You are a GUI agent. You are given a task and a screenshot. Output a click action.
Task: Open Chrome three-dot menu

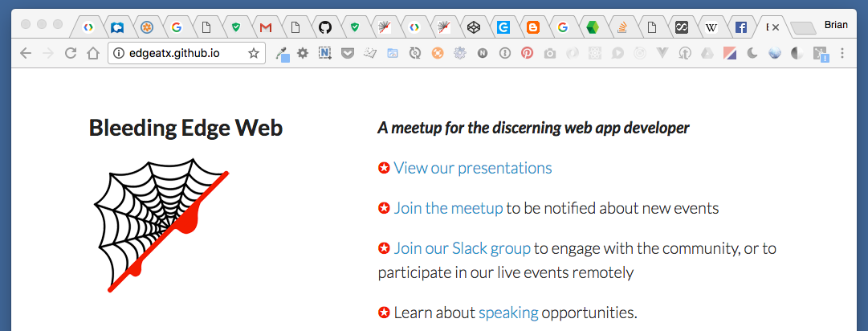[x=842, y=53]
